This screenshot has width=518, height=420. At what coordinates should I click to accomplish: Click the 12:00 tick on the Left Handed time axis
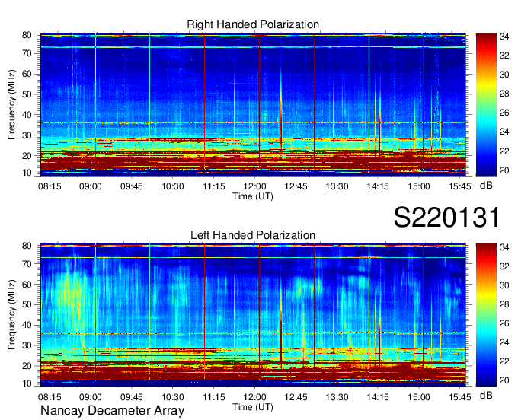254,397
